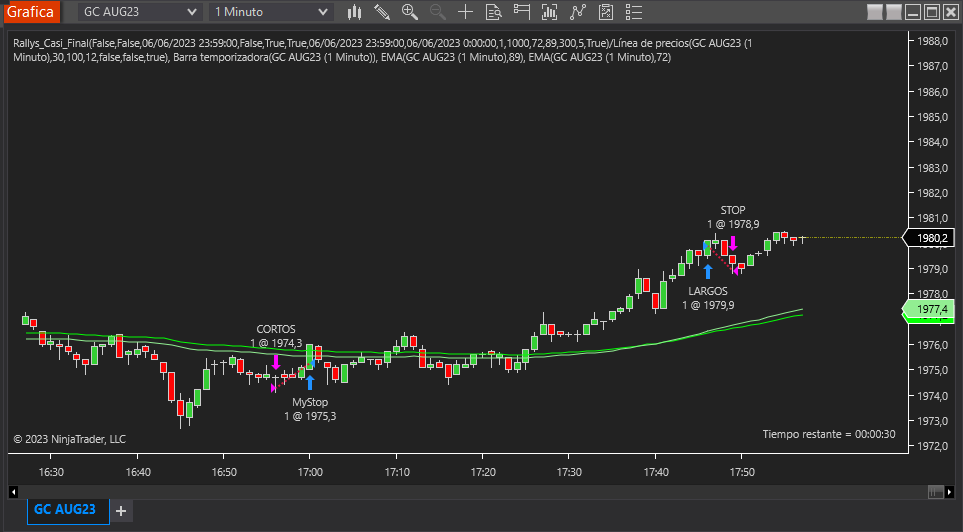This screenshot has height=532, width=963.
Task: Click the scrollbar thumb grip
Action: click(935, 492)
